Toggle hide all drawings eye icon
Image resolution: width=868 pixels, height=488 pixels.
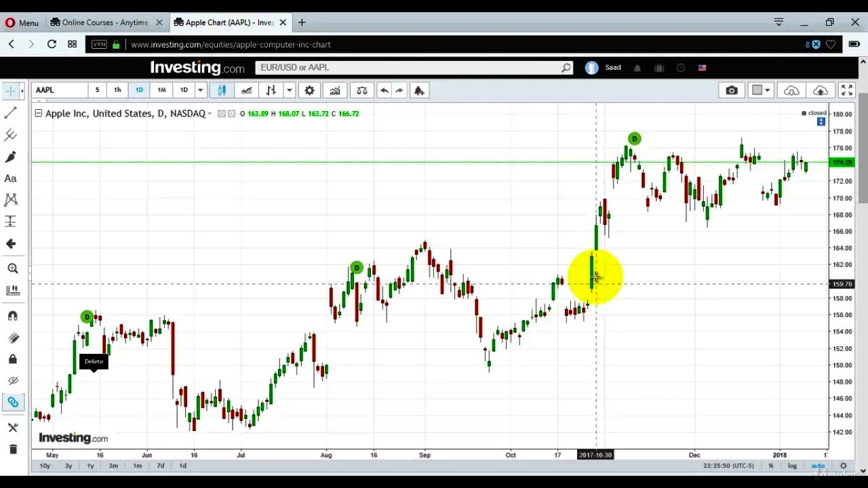coord(12,381)
